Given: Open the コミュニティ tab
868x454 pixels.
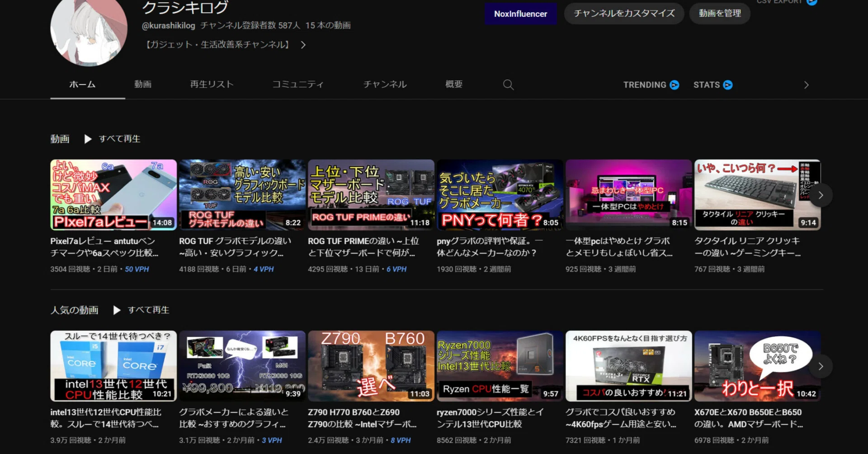Looking at the screenshot, I should [298, 84].
